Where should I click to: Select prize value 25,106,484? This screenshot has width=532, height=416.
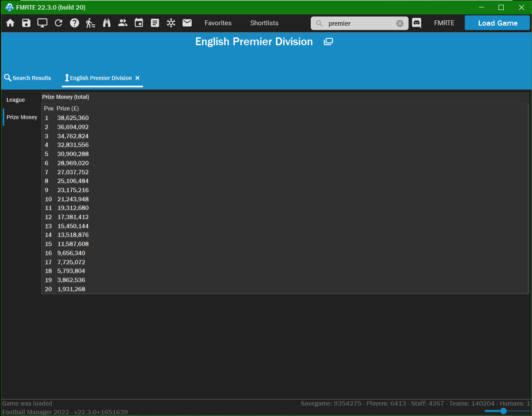coord(73,181)
